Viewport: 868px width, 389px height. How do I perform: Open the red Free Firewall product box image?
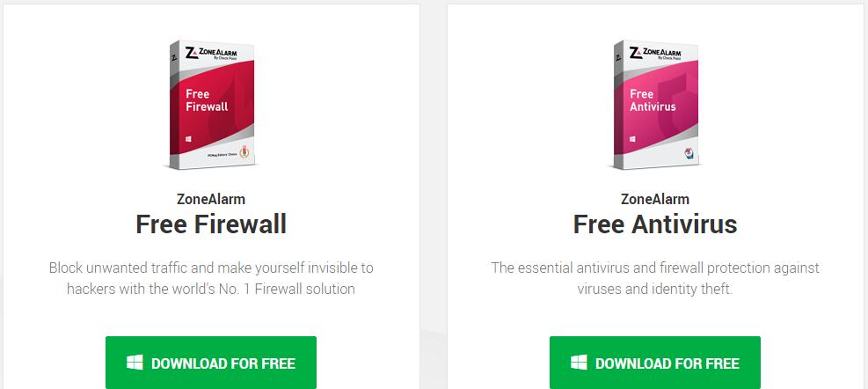211,104
